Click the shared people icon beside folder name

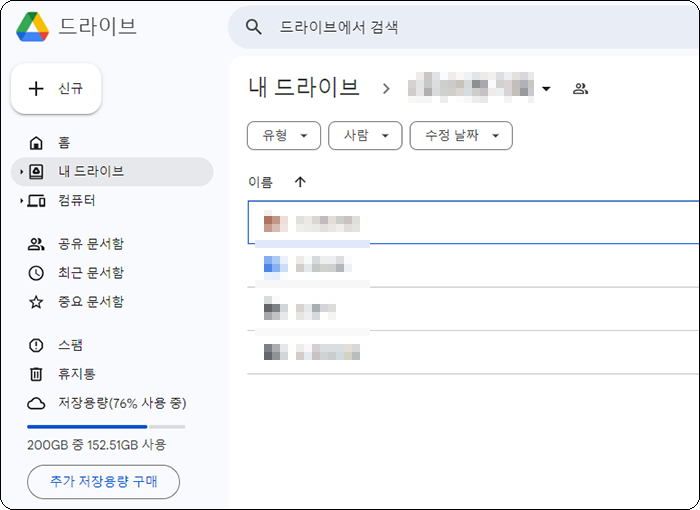coord(580,88)
